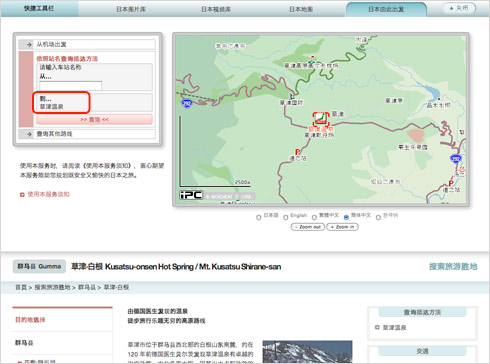Click the route 292 shield on the map's left
Viewport: 490px width, 364px height.
(187, 103)
